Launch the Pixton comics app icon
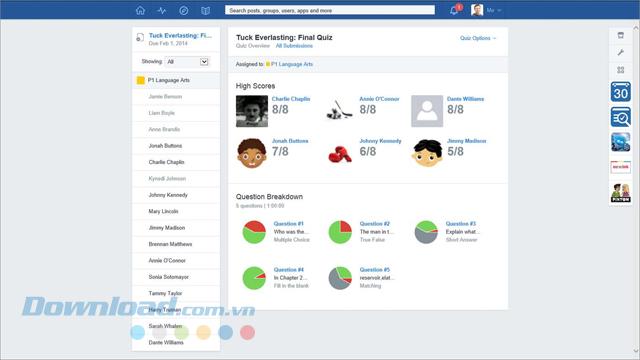The image size is (640, 360). point(620,193)
